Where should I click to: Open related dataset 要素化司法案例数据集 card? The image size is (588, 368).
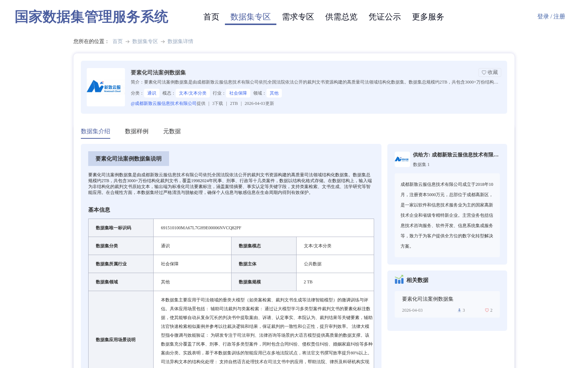pyautogui.click(x=447, y=304)
